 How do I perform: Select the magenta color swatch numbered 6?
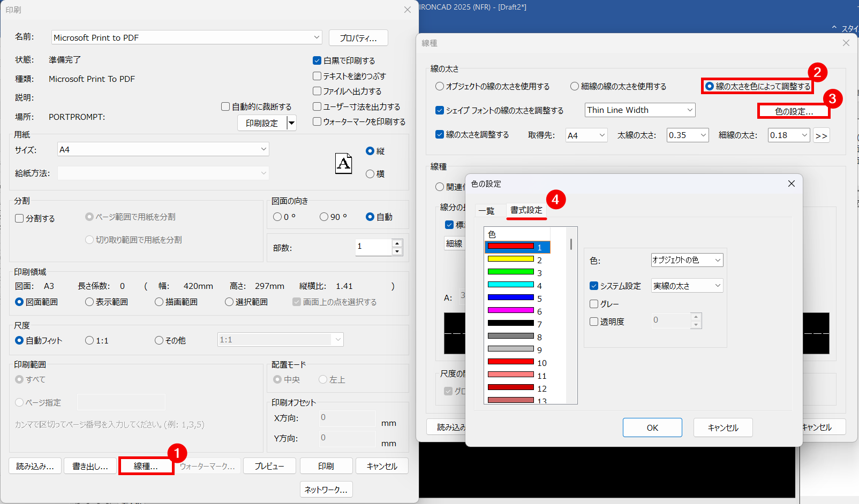point(511,311)
